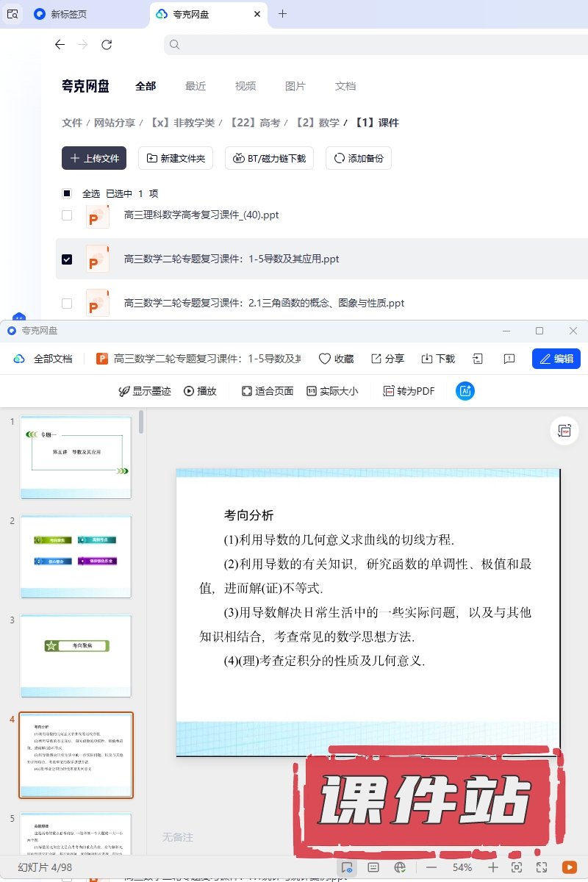Click the 【2】数学 breadcrumb folder link
Screen dimensions: 588x882
pos(318,123)
